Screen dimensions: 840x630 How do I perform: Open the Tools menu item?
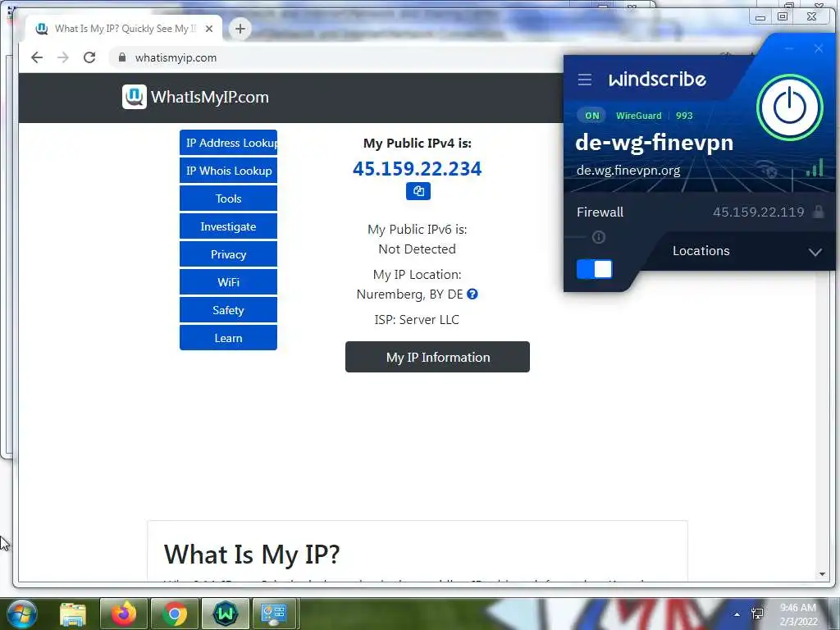(228, 199)
